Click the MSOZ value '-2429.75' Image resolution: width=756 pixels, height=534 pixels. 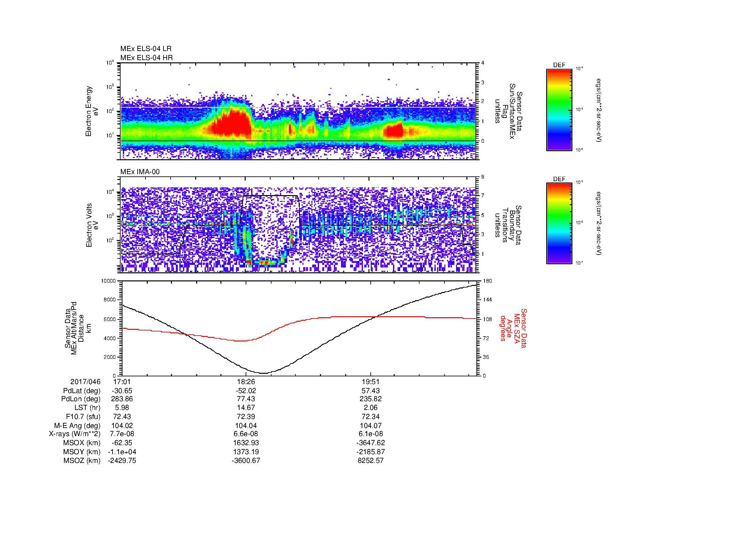click(122, 461)
